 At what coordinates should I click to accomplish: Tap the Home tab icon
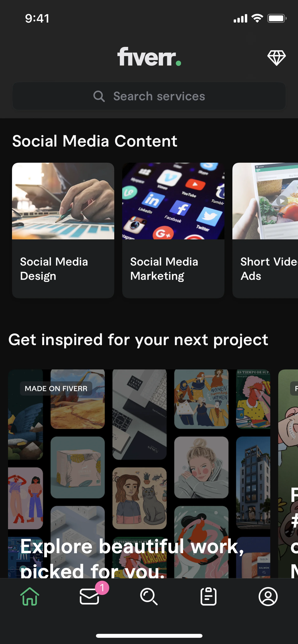(x=29, y=596)
